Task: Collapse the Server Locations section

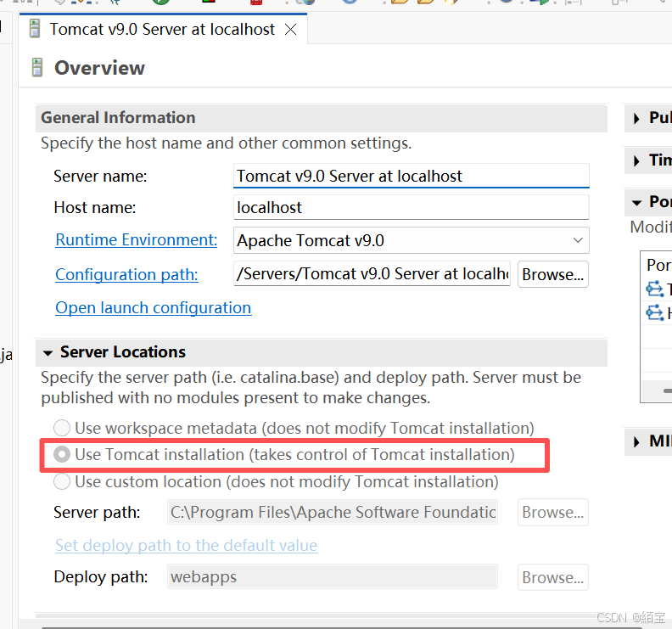Action: [x=48, y=353]
